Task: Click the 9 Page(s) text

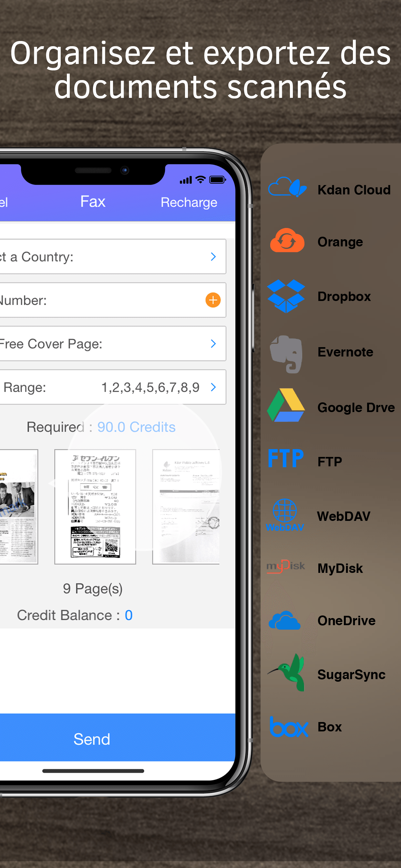Action: (x=93, y=589)
